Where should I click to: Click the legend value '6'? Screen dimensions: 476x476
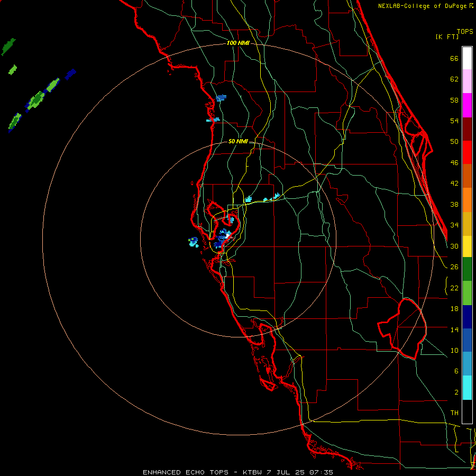456,371
